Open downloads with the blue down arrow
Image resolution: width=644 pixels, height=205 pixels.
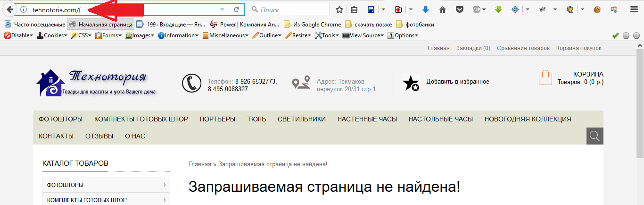coord(426,9)
